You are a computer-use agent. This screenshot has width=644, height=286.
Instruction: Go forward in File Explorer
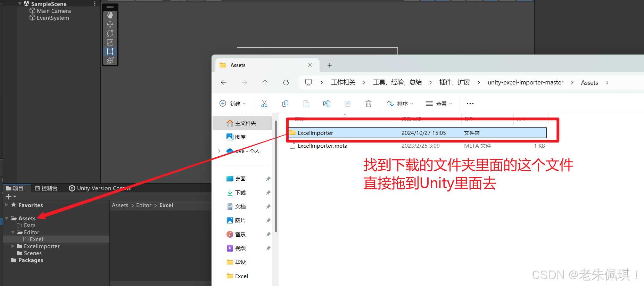point(244,82)
